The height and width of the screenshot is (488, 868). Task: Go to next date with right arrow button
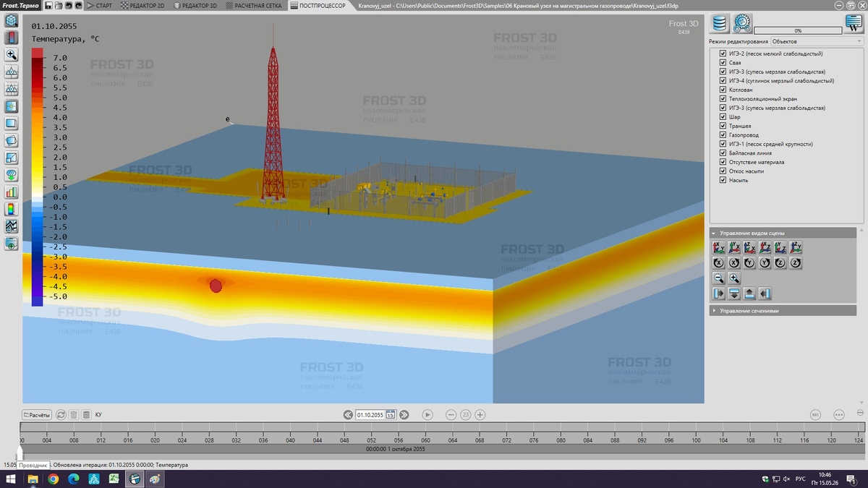[x=404, y=415]
